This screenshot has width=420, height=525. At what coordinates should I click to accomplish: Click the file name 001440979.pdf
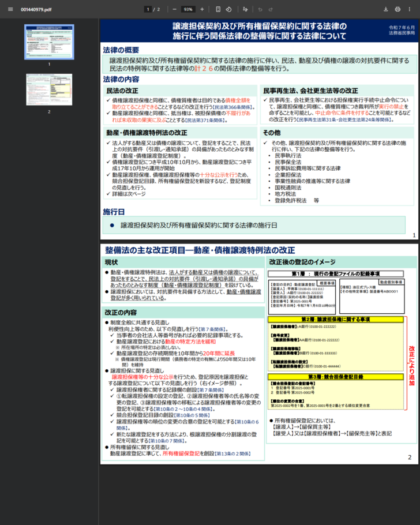pos(36,9)
